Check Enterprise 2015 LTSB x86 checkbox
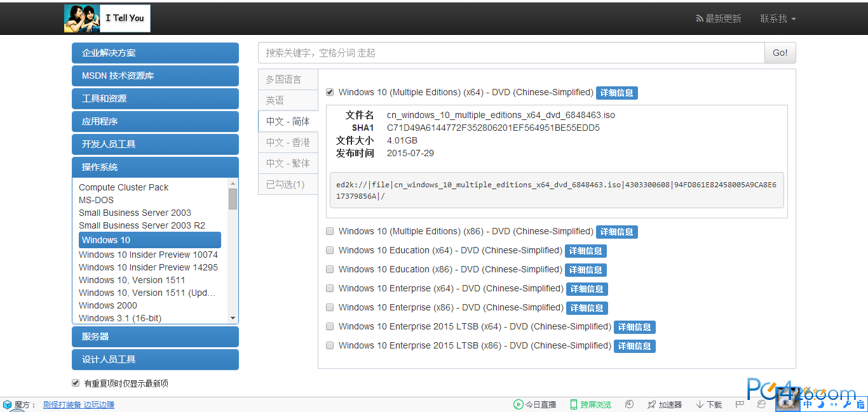868x412 pixels. pos(330,345)
